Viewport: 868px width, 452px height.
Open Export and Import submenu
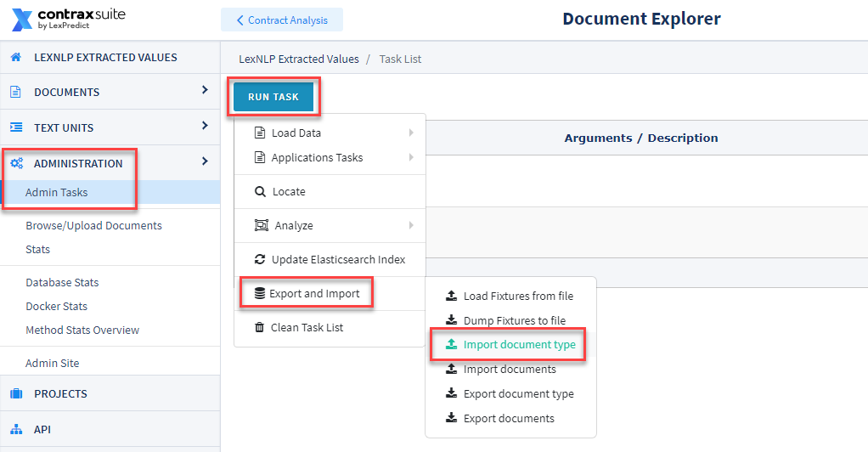pyautogui.click(x=330, y=294)
